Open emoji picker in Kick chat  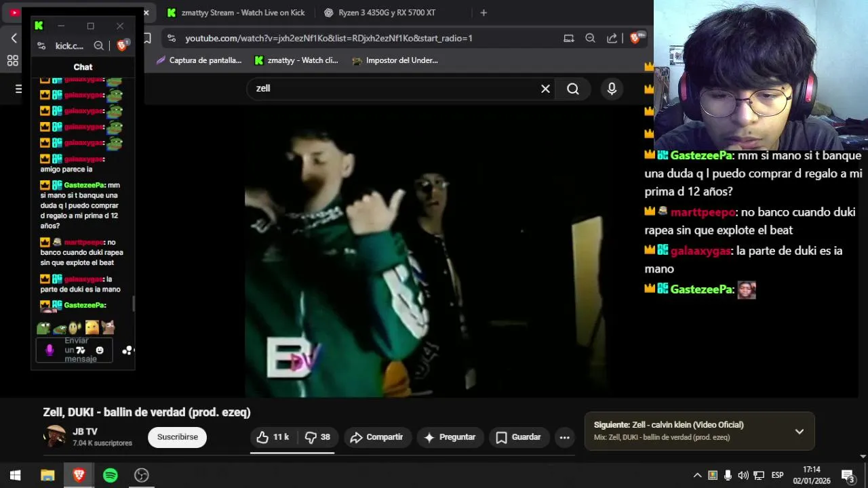pos(100,350)
